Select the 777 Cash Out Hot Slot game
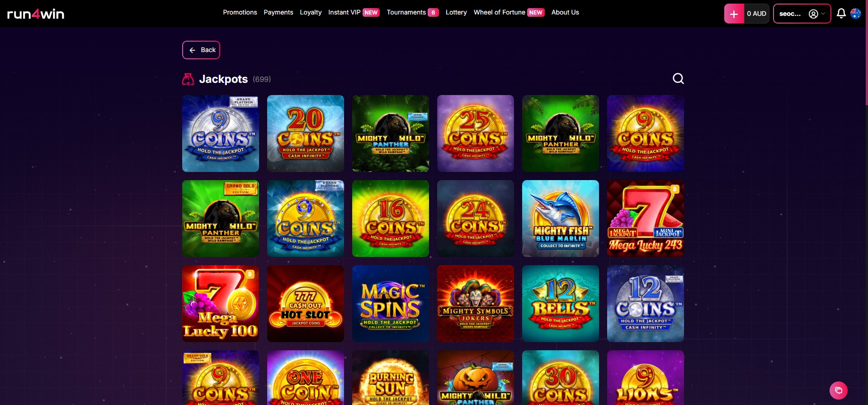This screenshot has width=868, height=405. pos(306,304)
